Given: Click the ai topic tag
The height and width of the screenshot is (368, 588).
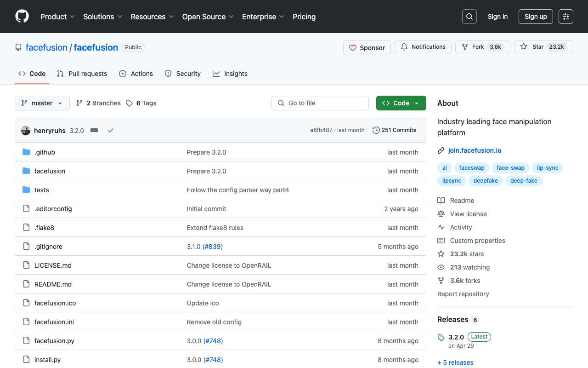Looking at the screenshot, I should click(x=445, y=168).
